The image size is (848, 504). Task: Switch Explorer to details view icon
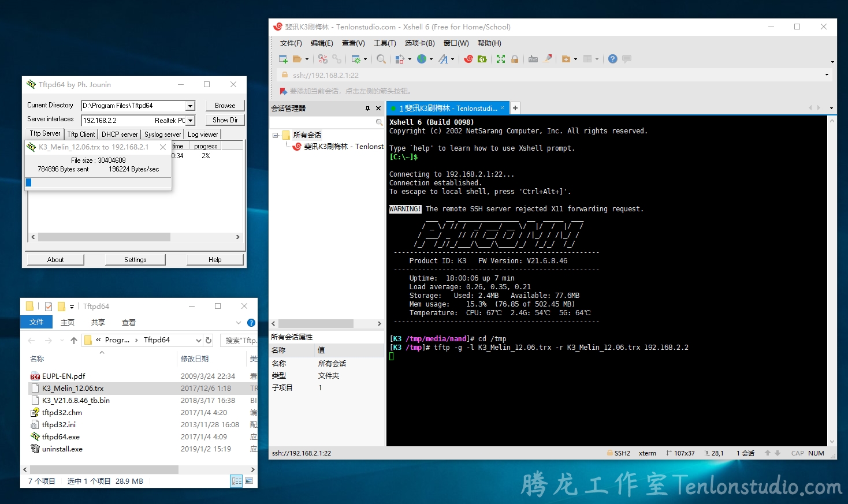tap(236, 481)
